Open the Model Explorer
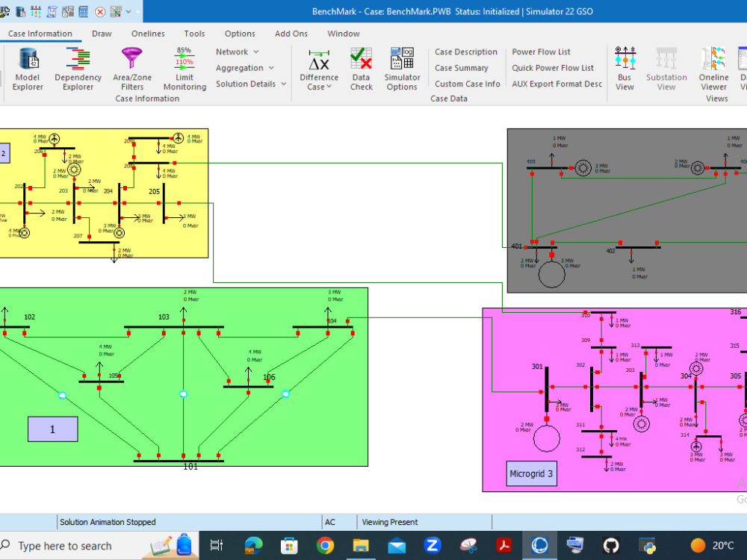The image size is (747, 560). tap(27, 69)
